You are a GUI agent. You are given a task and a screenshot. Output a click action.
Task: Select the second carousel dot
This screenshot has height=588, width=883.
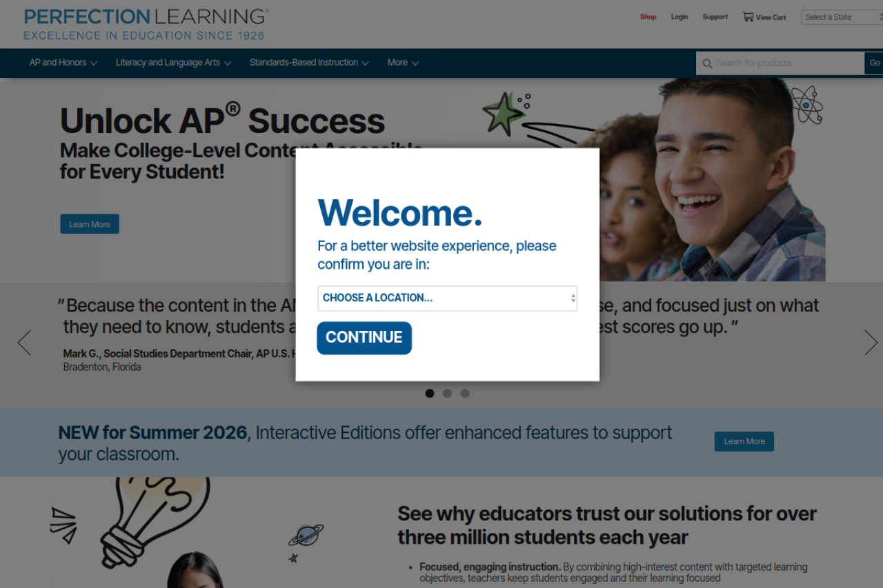tap(447, 394)
